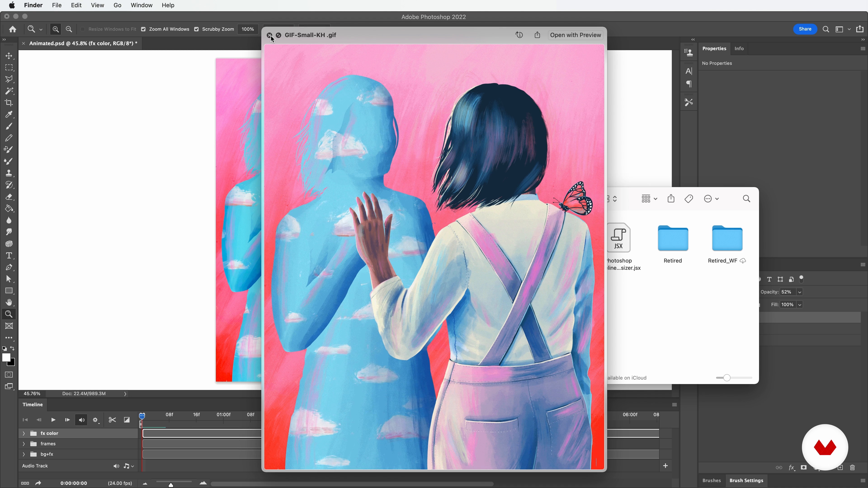
Task: Select the Pencil tool
Action: click(x=9, y=138)
